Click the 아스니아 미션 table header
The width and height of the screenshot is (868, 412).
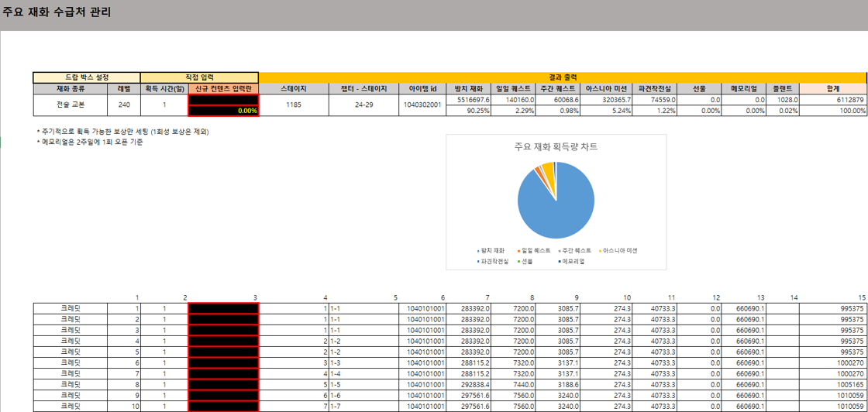point(606,88)
